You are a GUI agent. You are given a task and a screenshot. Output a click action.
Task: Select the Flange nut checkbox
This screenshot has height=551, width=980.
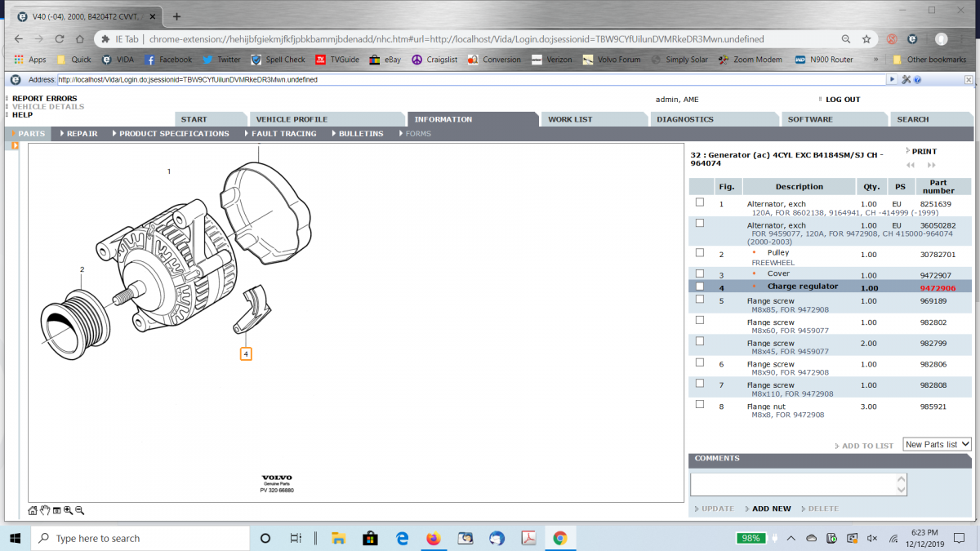699,404
